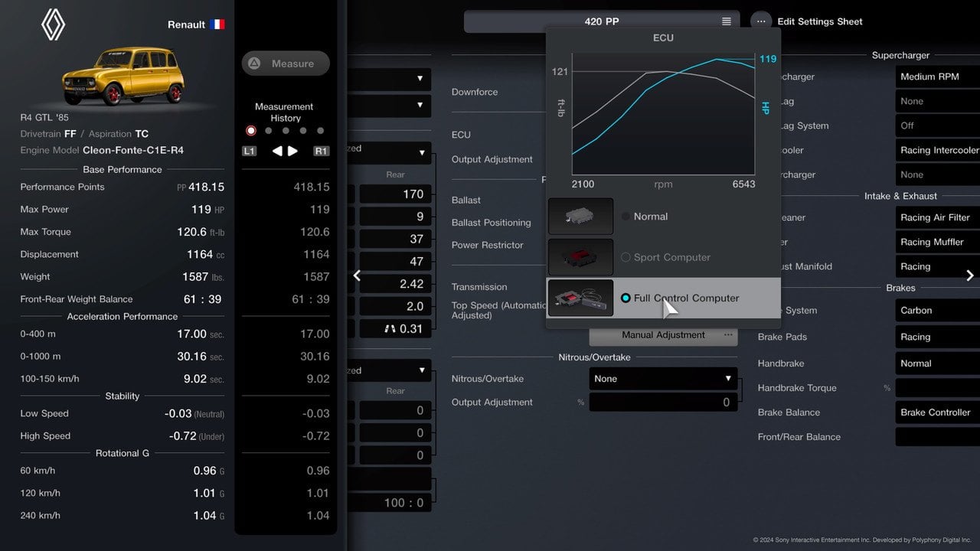
Task: Click the Transmission label
Action: (479, 287)
